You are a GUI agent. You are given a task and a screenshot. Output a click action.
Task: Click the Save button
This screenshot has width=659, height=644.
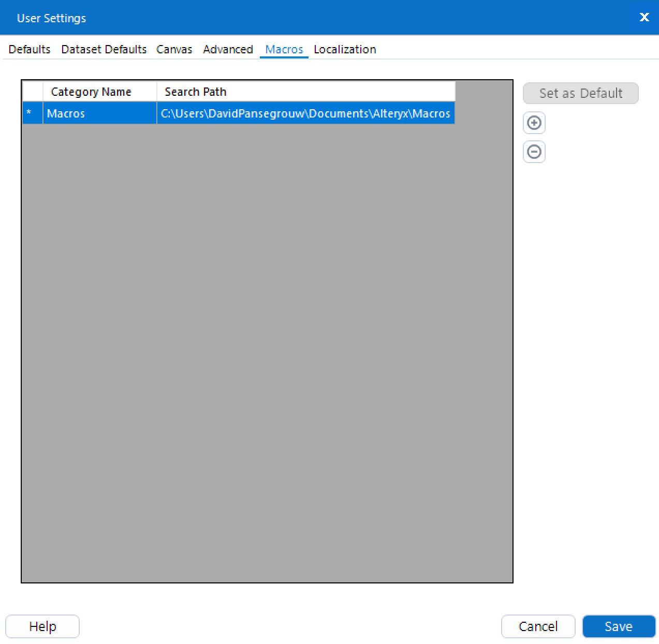point(619,626)
